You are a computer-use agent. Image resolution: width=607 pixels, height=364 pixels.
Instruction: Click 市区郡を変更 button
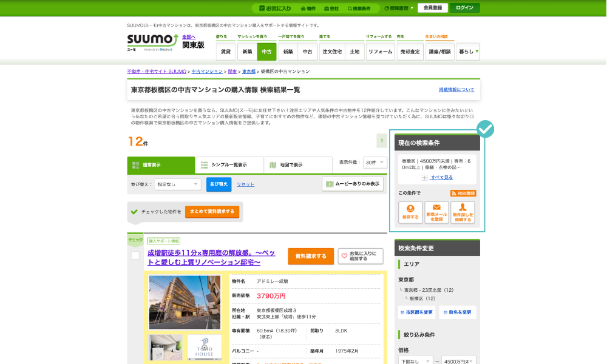416,312
